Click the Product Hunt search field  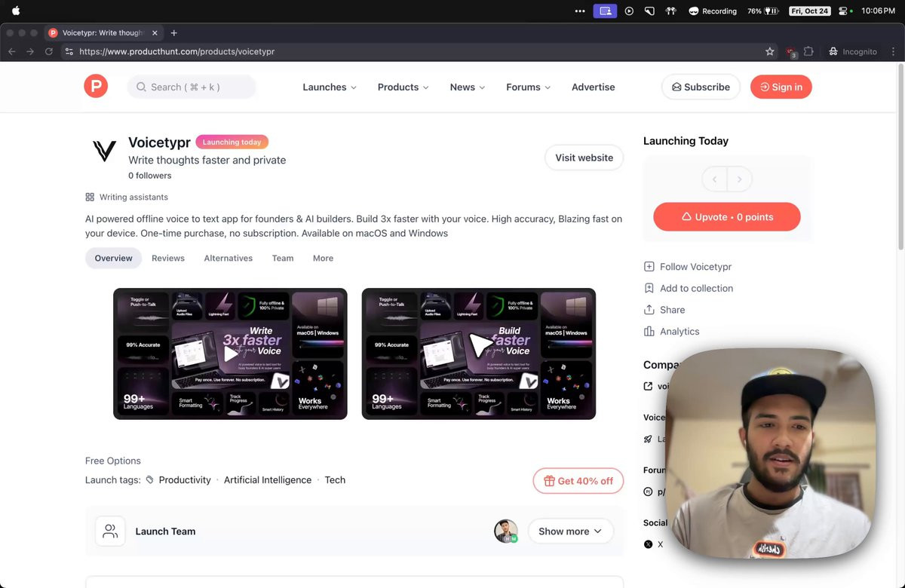[x=192, y=87]
